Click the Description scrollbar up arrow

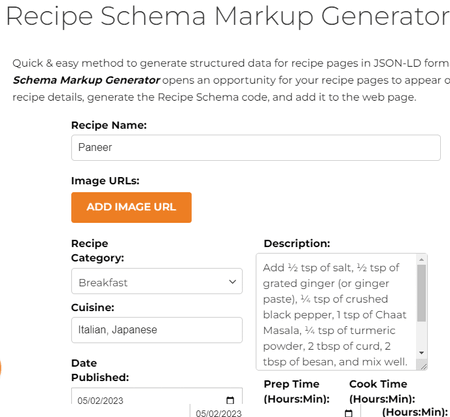[x=421, y=259]
